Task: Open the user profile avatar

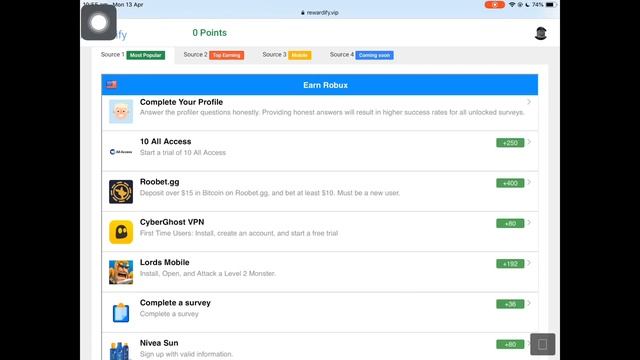Action: click(x=541, y=33)
